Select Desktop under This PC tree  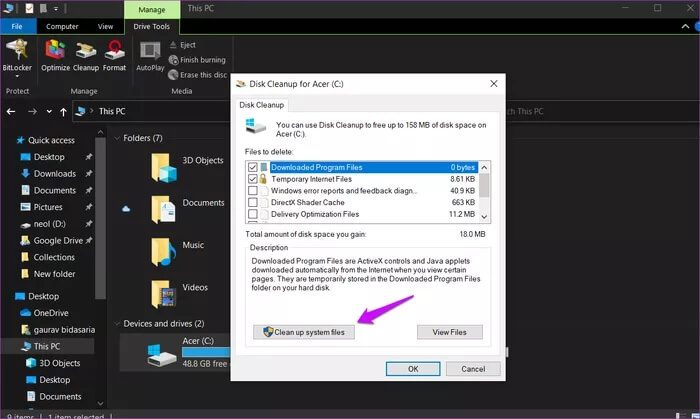(49, 380)
